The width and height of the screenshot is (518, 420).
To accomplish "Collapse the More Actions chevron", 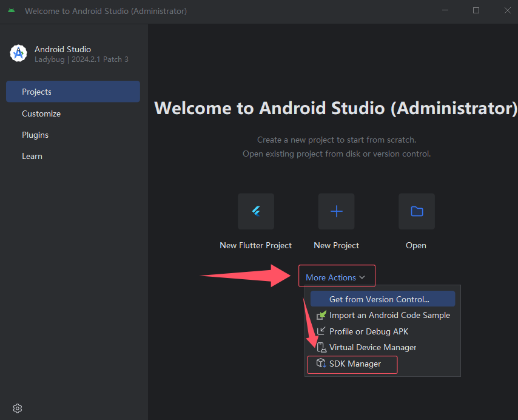I will tap(362, 277).
